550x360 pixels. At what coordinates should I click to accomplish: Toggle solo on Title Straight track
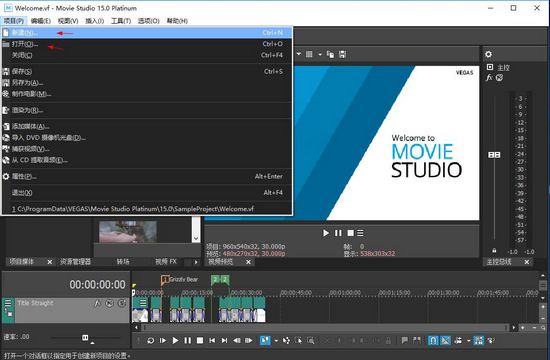(122, 303)
